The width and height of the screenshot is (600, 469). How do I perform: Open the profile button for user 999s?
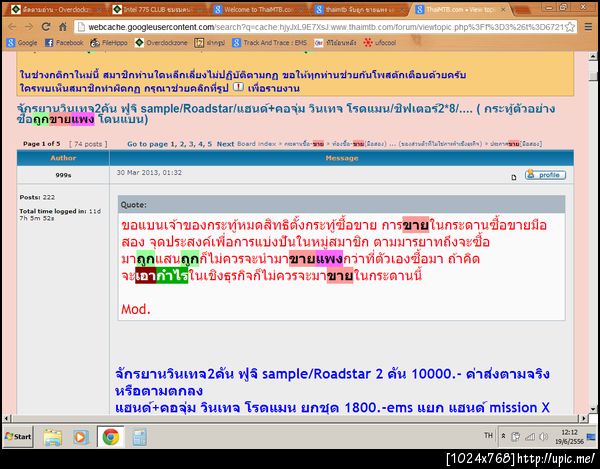coord(545,175)
